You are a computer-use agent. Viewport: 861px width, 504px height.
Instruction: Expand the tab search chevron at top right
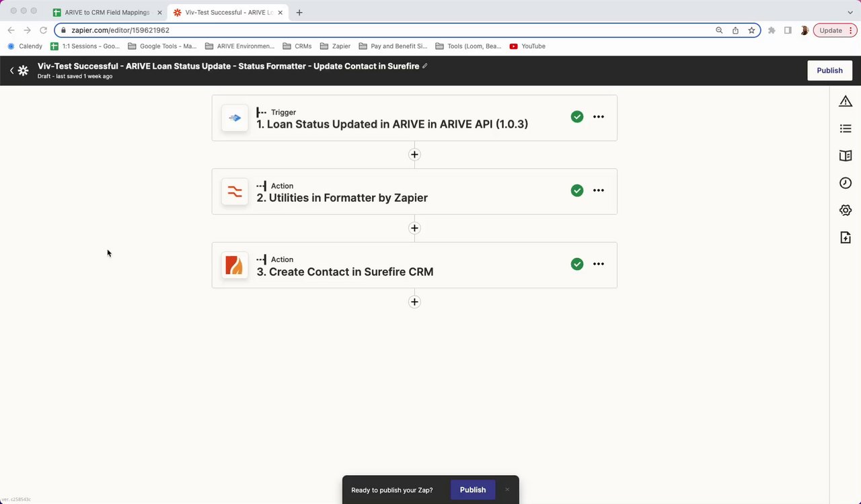click(850, 12)
